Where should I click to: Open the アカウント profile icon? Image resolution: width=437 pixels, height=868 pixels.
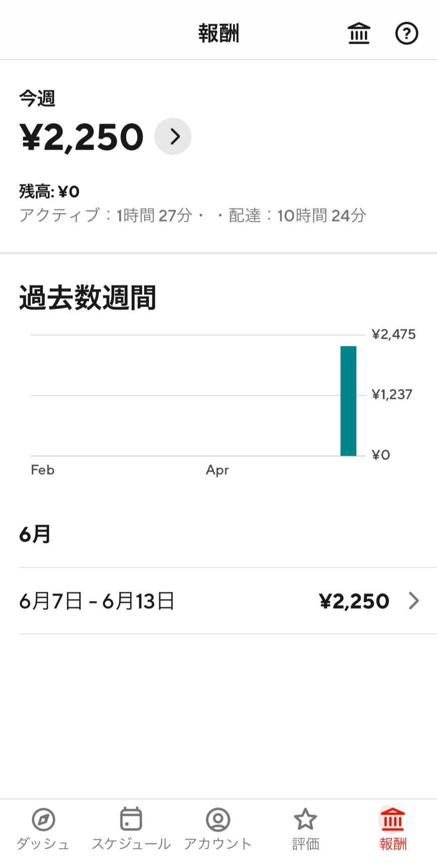(218, 820)
